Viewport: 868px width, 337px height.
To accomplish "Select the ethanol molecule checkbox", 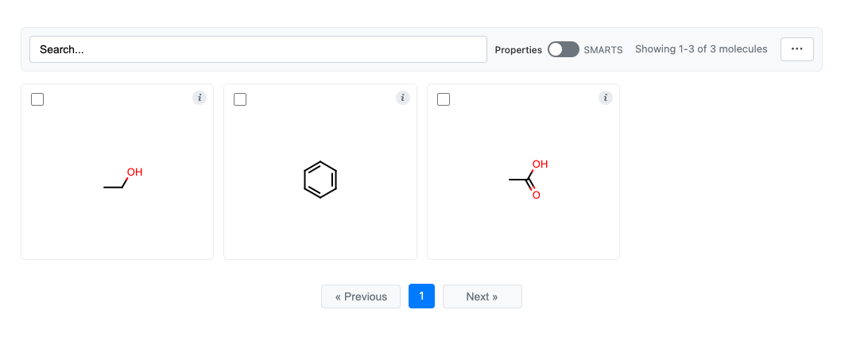I will click(x=37, y=99).
